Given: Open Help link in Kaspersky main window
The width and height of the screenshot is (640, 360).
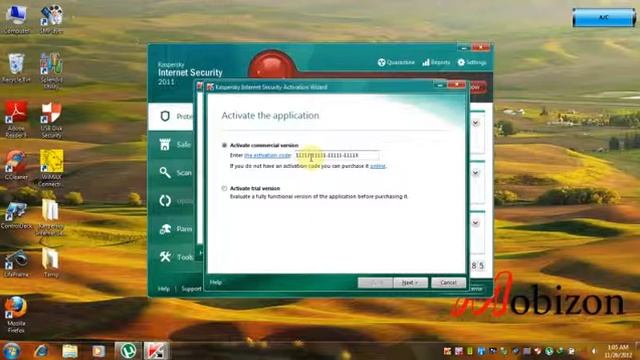Looking at the screenshot, I should (164, 289).
